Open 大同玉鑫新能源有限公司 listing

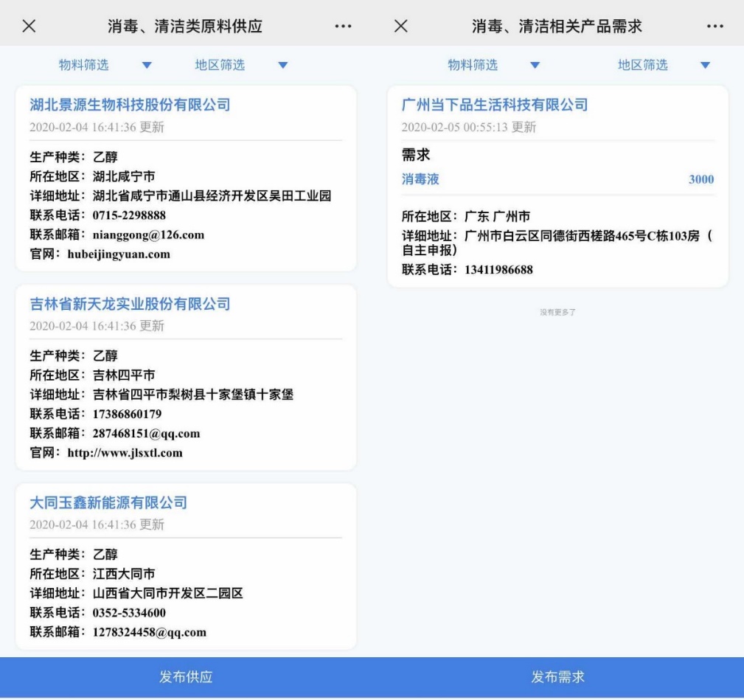(108, 502)
